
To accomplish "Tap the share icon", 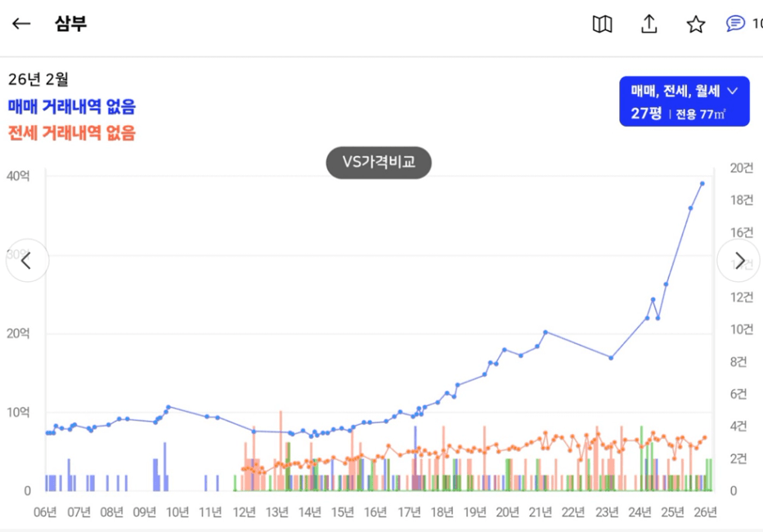I will pos(649,25).
